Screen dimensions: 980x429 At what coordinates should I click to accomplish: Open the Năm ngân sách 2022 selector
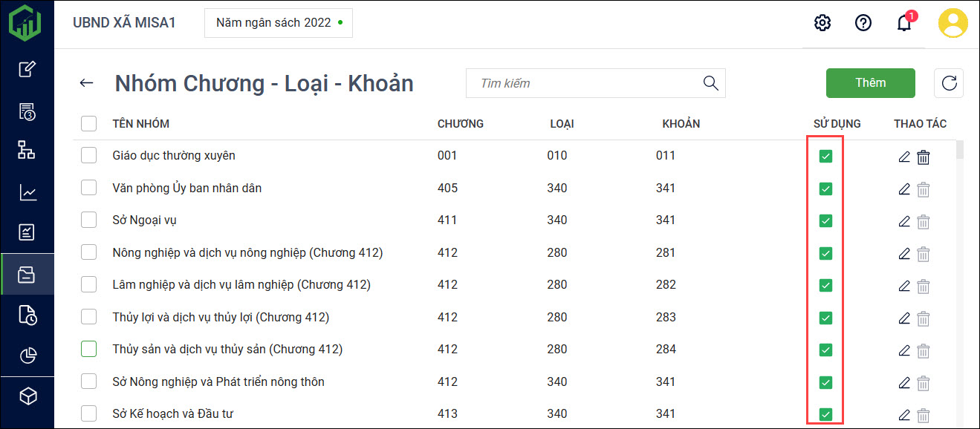tap(279, 23)
